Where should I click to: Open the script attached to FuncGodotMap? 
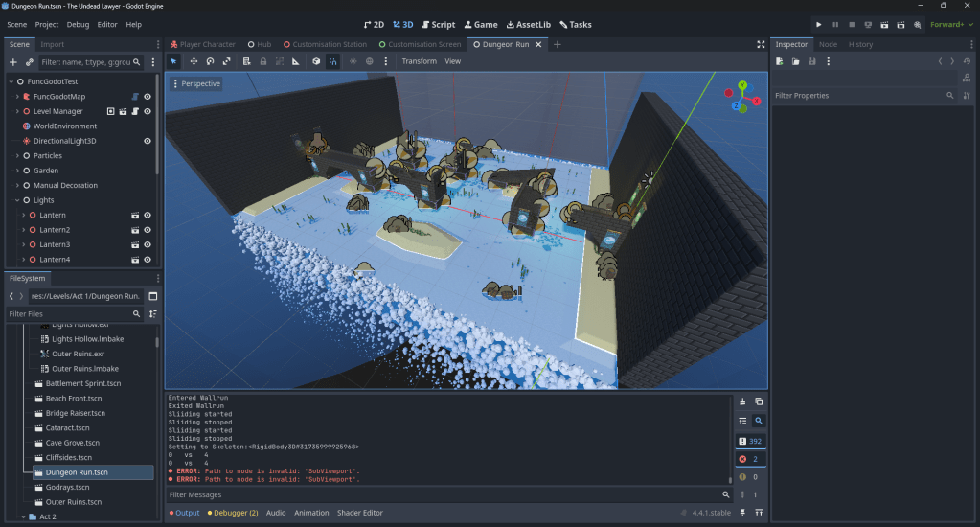[x=135, y=97]
